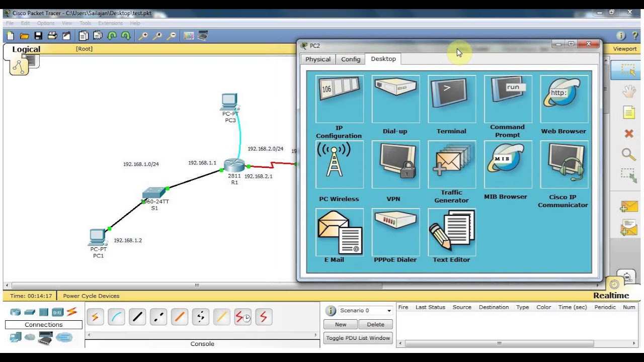Click the Copy toolbar icon
This screenshot has height=362, width=644.
pyautogui.click(x=84, y=36)
